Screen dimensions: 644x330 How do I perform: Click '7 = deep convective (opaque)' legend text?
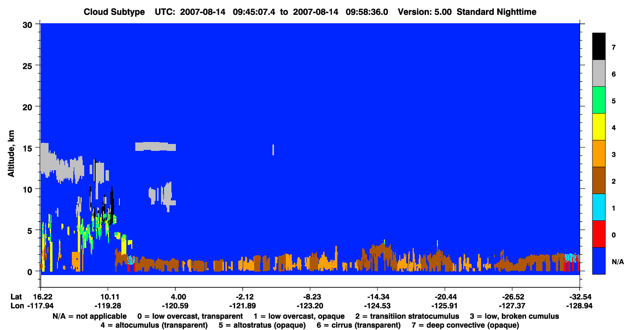465,325
